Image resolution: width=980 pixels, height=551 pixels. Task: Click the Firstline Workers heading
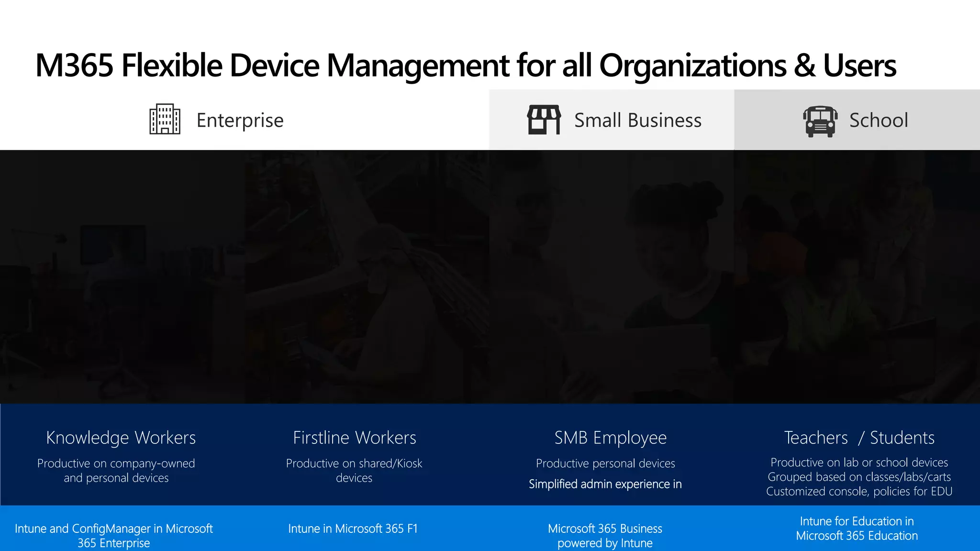(x=355, y=438)
